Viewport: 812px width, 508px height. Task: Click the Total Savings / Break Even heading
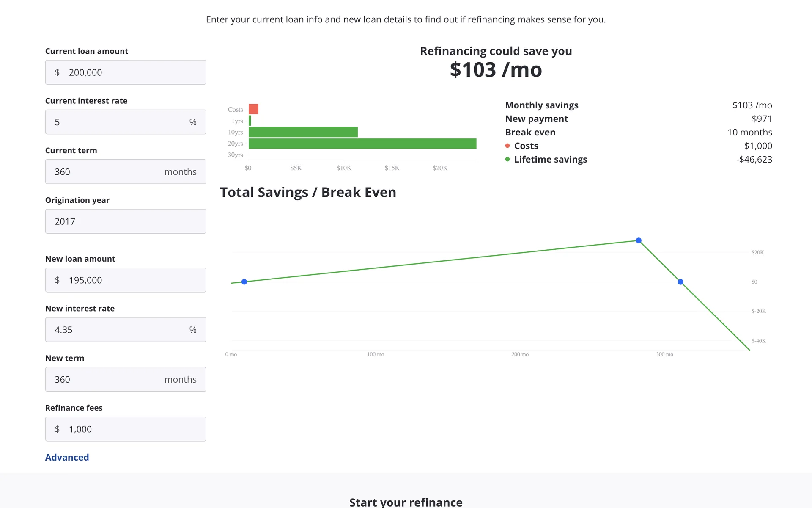pyautogui.click(x=308, y=192)
